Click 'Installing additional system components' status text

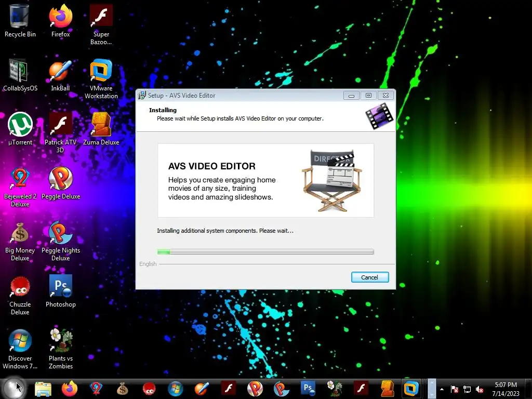pos(225,231)
